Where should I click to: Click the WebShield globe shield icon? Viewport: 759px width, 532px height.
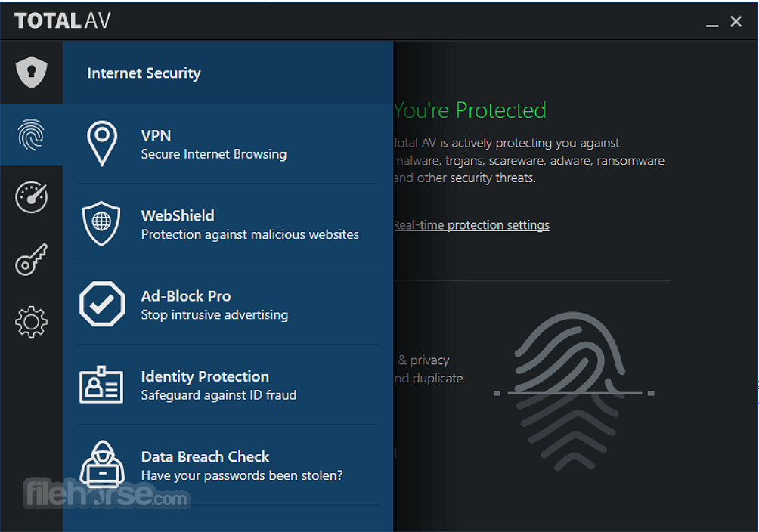click(x=101, y=224)
